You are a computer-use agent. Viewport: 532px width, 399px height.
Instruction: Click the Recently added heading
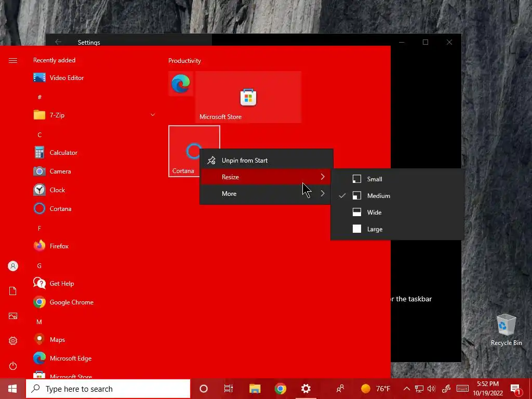[54, 60]
